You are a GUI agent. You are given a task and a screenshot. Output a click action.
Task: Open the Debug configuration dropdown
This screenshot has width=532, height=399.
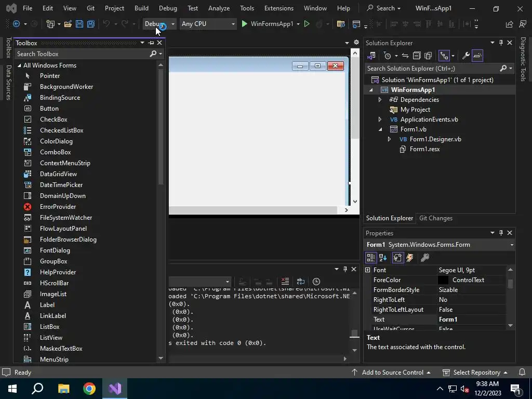[159, 24]
